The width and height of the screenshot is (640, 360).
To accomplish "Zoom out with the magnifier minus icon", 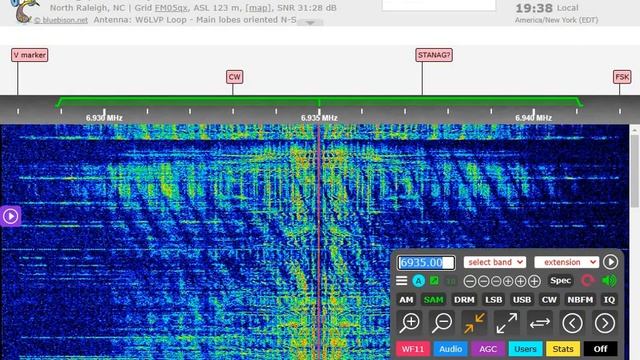I will pyautogui.click(x=442, y=323).
